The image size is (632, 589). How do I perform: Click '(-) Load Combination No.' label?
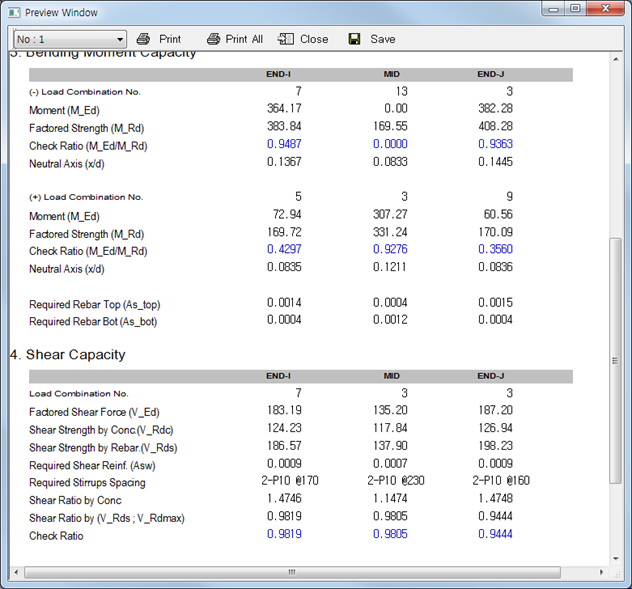[85, 92]
